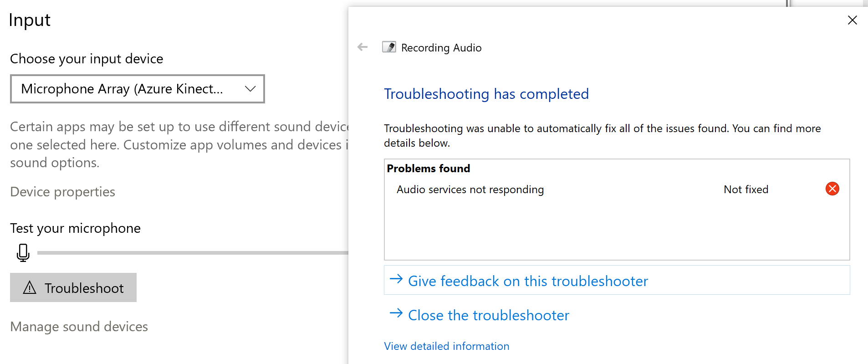Screen dimensions: 868x364
Task: Open the Choose your input device dropdown
Action: click(x=137, y=89)
